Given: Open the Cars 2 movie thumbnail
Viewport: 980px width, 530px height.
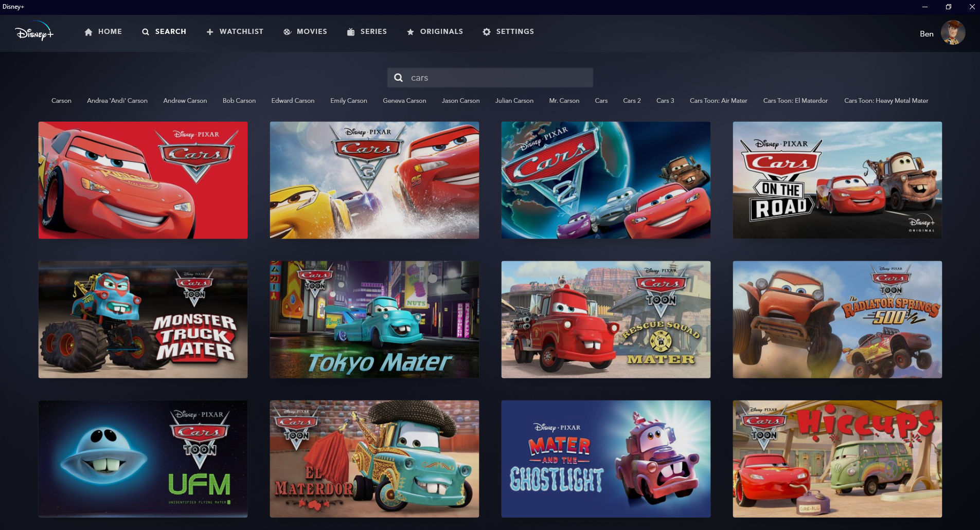Looking at the screenshot, I should [x=606, y=180].
